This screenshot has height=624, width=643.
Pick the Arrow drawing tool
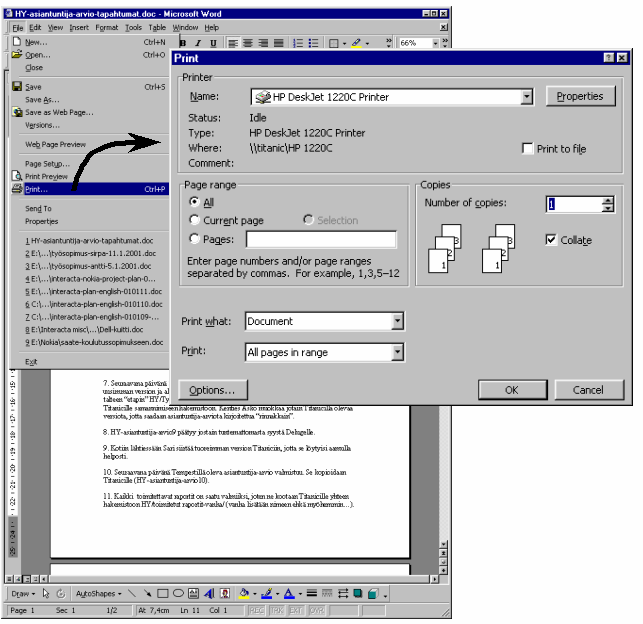(147, 593)
